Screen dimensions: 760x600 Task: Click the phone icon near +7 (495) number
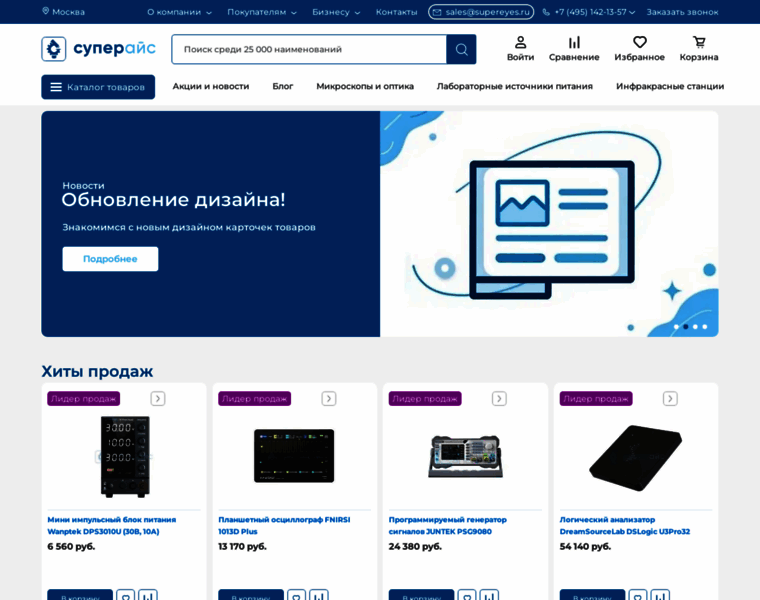pos(546,12)
